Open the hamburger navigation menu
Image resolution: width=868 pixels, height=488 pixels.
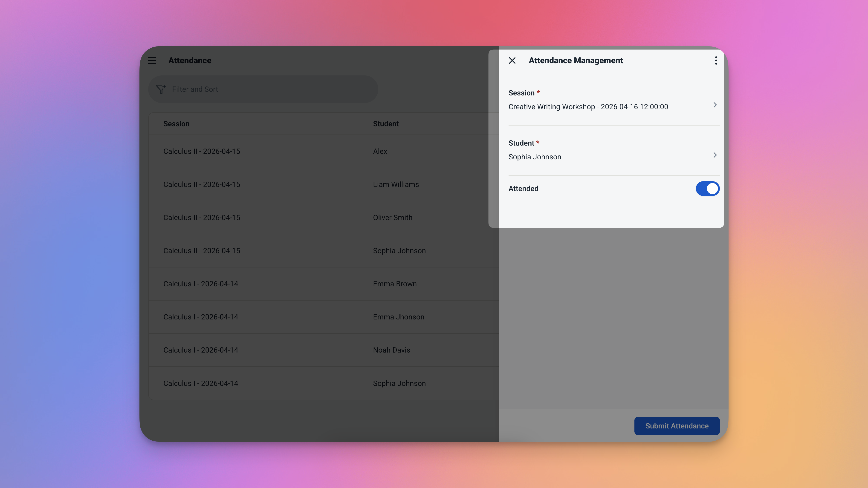[152, 61]
